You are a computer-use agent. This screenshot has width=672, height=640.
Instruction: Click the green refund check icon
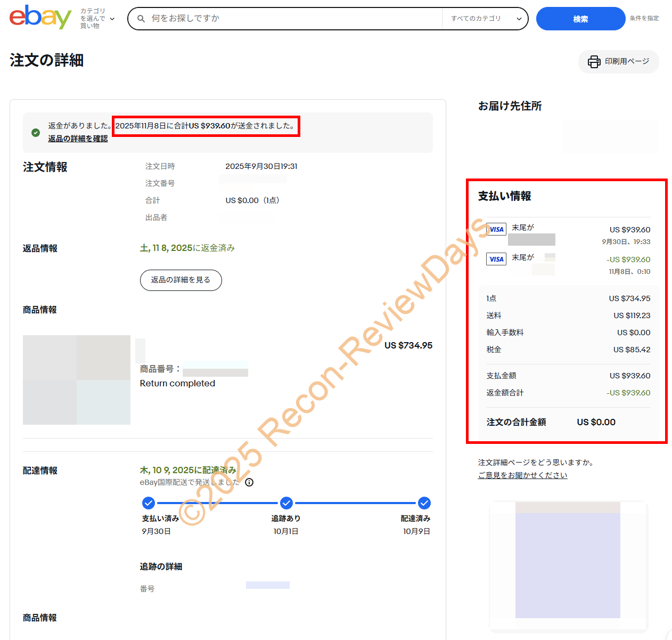point(36,133)
